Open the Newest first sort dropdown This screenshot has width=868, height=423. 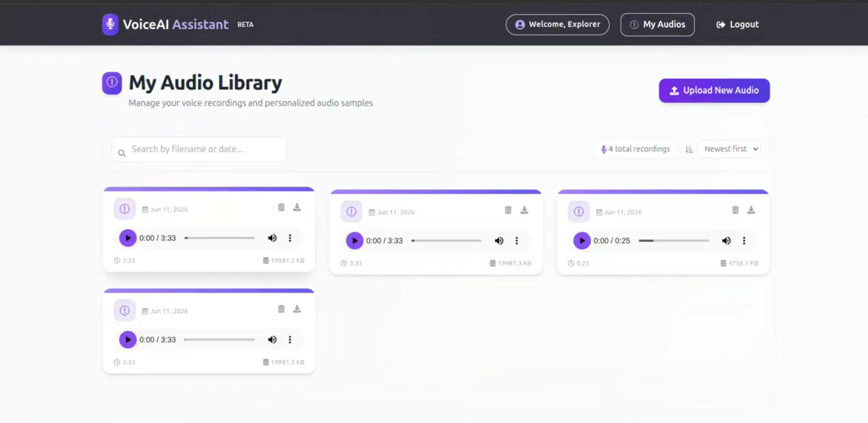pyautogui.click(x=729, y=149)
